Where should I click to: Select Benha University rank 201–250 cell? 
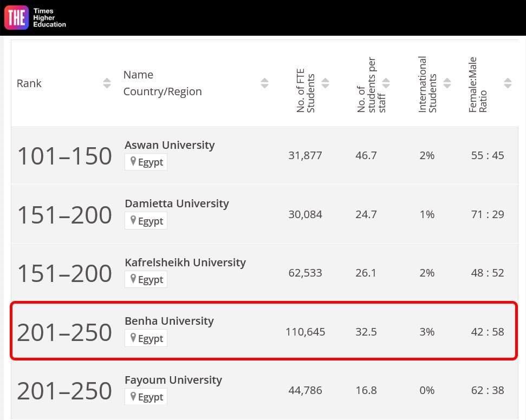64,332
